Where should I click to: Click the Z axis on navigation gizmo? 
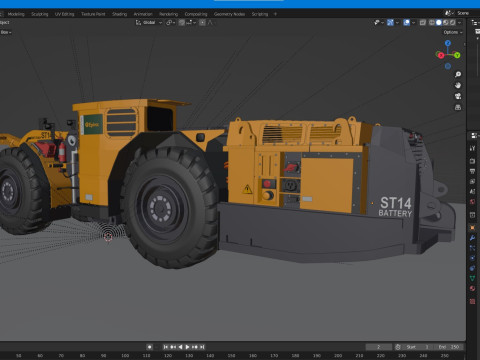click(x=448, y=43)
